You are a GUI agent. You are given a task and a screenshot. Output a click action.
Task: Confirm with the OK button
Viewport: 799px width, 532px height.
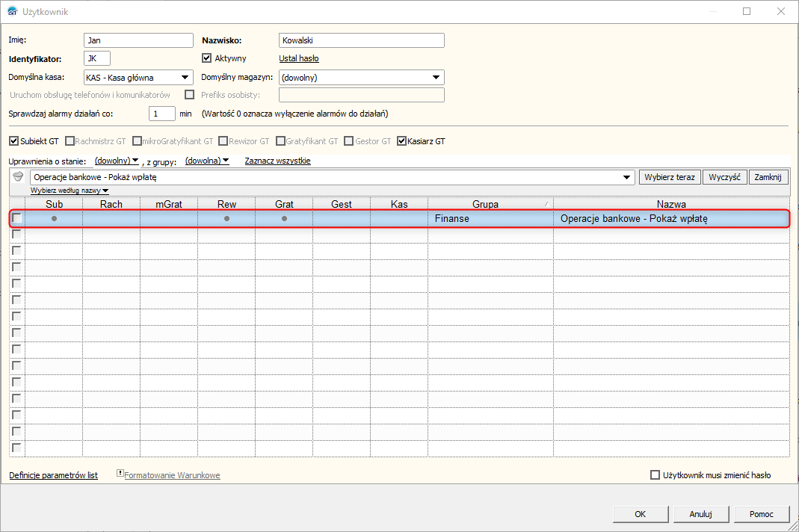tap(641, 514)
